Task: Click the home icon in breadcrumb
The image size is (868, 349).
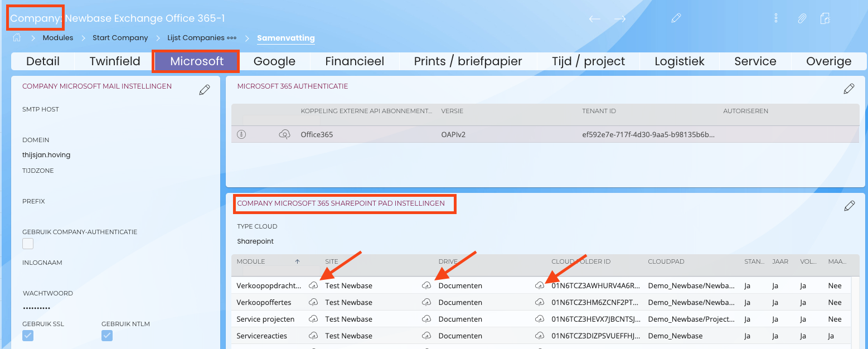Action: 17,38
